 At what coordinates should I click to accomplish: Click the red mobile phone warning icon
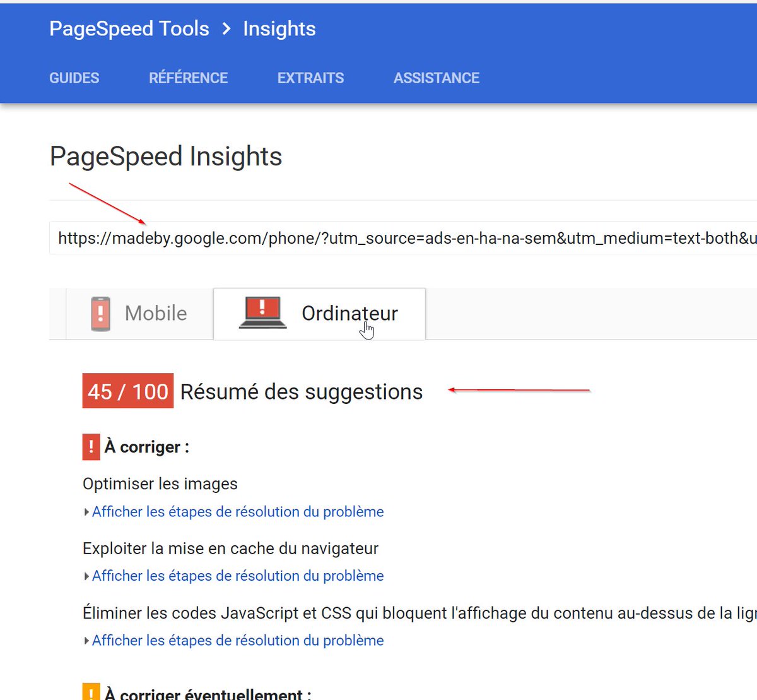click(x=100, y=314)
